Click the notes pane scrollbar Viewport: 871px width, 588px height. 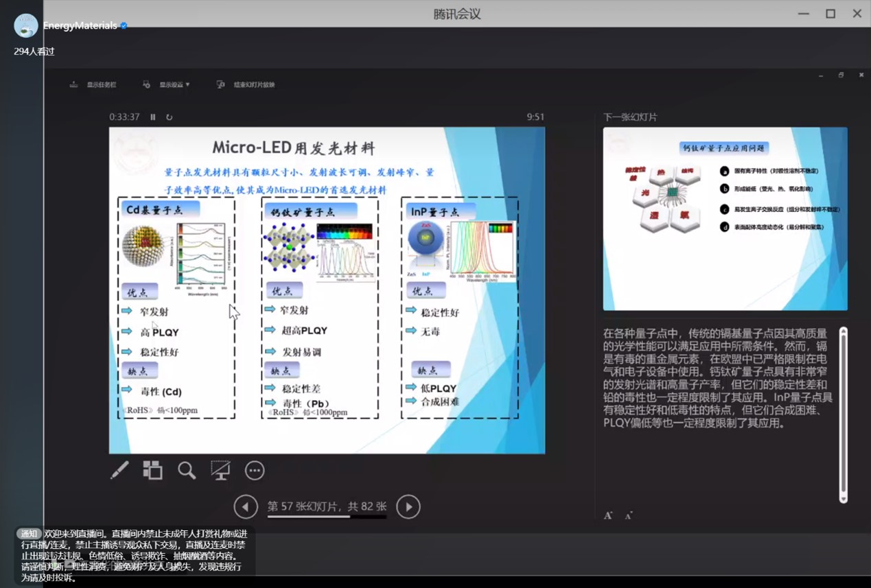point(844,415)
